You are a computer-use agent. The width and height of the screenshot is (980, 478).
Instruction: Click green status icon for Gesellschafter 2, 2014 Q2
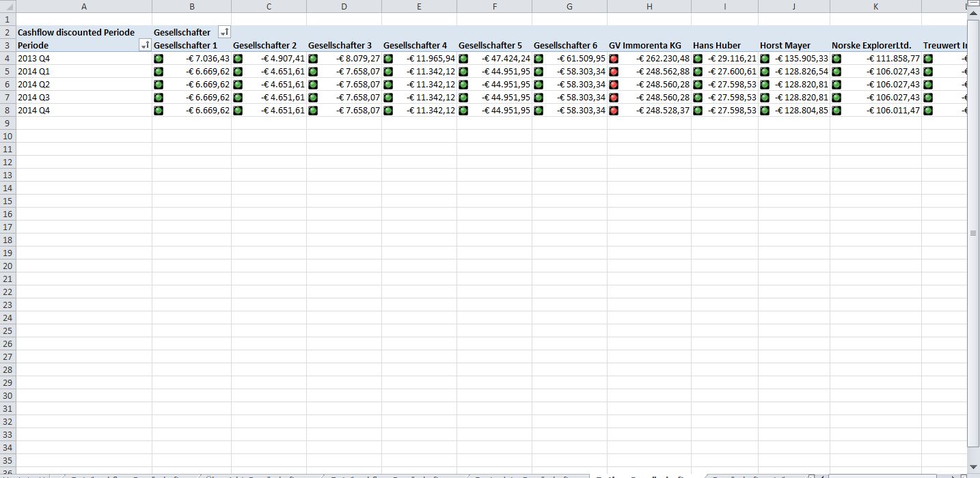238,85
